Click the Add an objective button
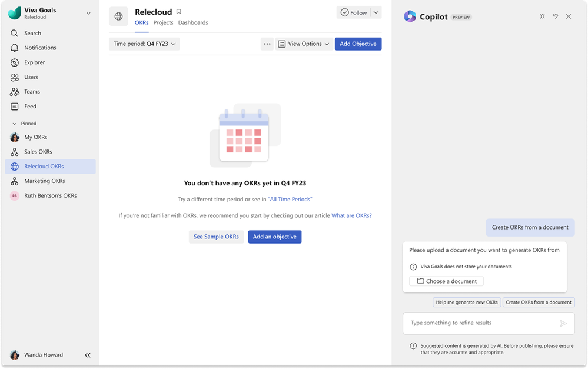 (274, 237)
